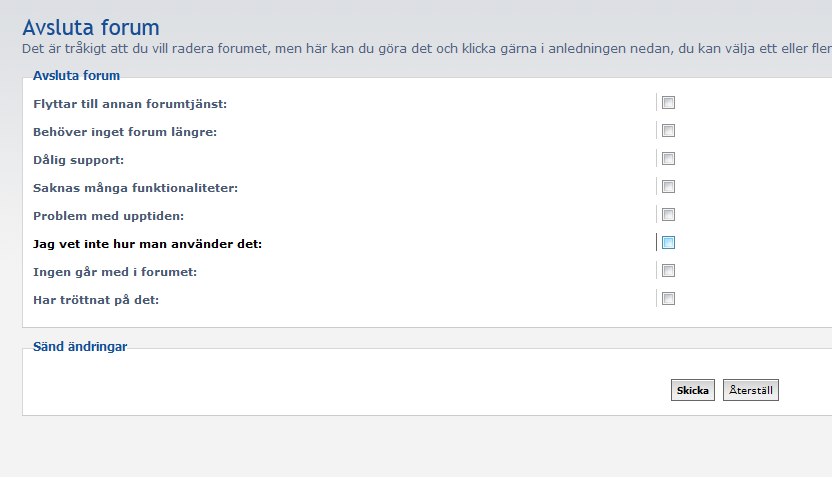Check the "Jag vet inte hur man använder det" box
The height and width of the screenshot is (477, 832).
tap(668, 242)
